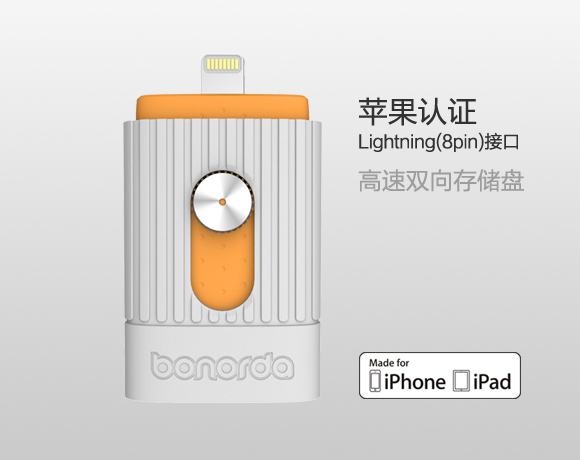Click the gray 高速双向存储盘 text
This screenshot has height=460, width=580.
pyautogui.click(x=441, y=181)
